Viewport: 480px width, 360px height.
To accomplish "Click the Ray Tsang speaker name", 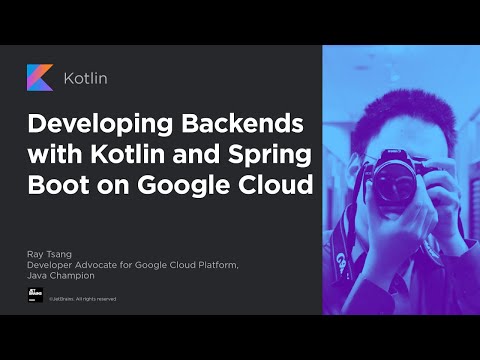I will coord(49,254).
